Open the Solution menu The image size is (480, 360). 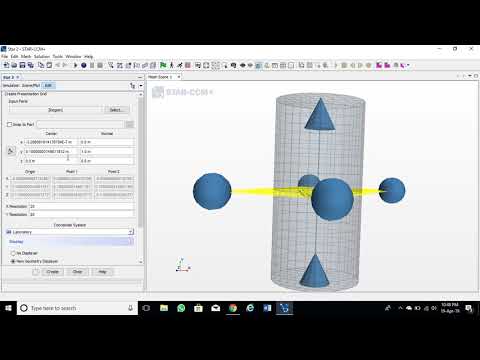point(42,57)
